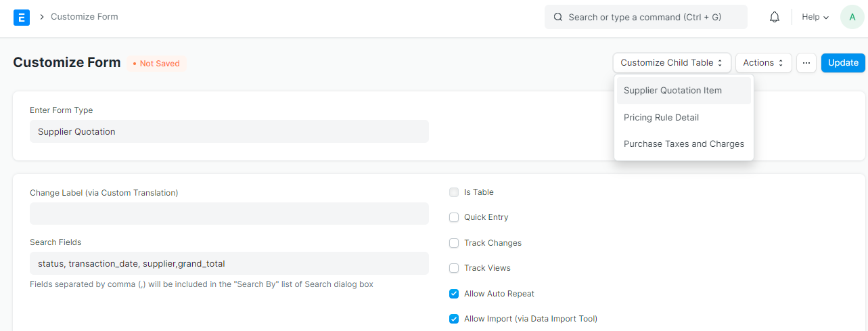Open the three-dots more options menu

[x=806, y=63]
